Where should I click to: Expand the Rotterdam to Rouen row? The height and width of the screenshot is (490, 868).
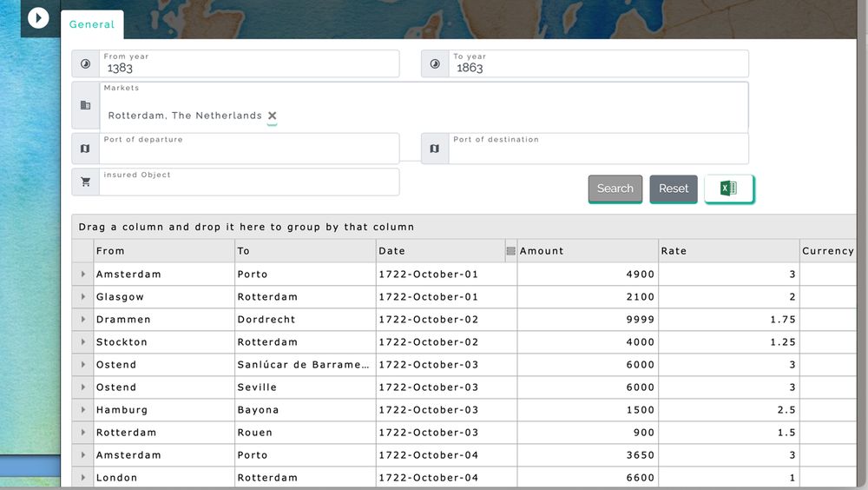coord(83,433)
